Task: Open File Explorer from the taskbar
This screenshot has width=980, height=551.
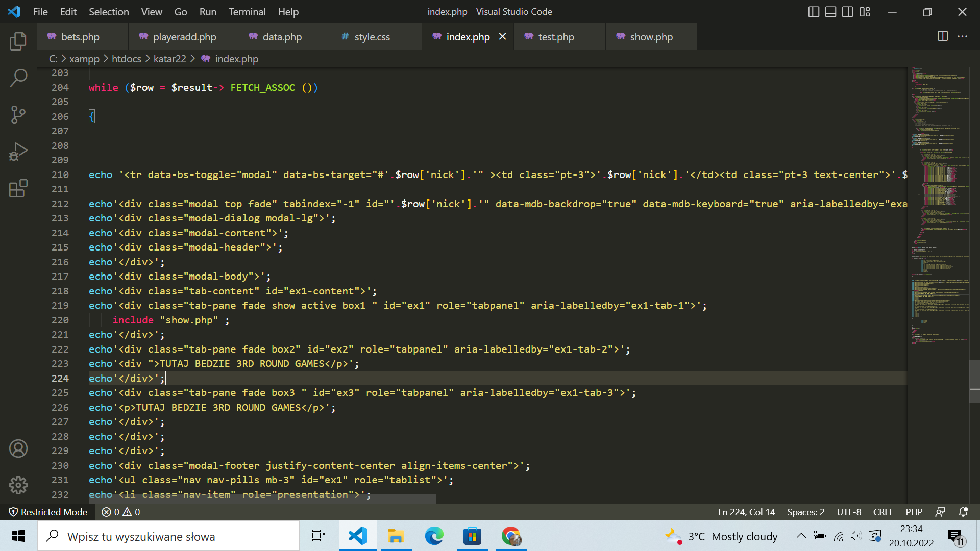Action: pyautogui.click(x=396, y=536)
